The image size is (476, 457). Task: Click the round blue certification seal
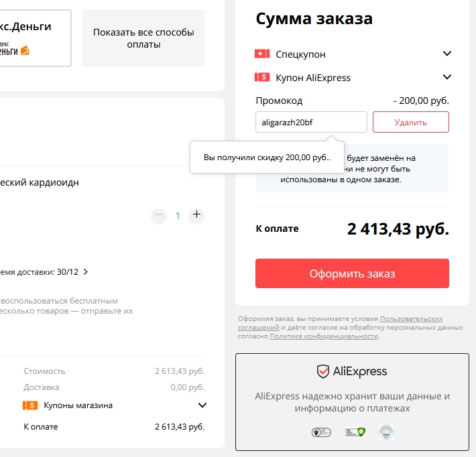pos(385,432)
